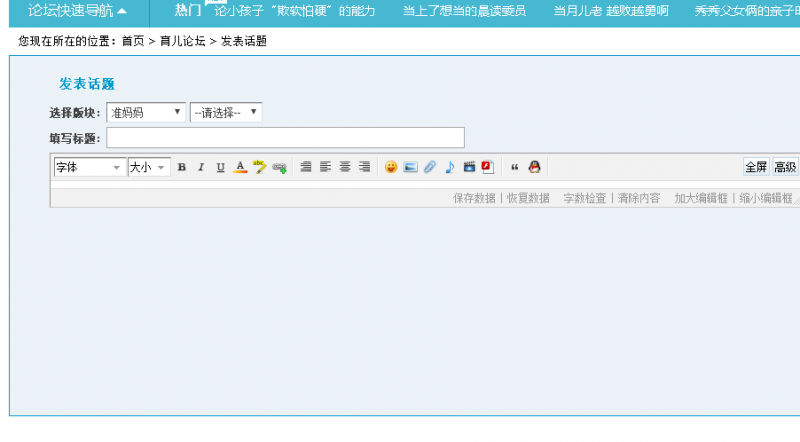800x442 pixels.
Task: Insert an emoticon smiley
Action: click(391, 167)
